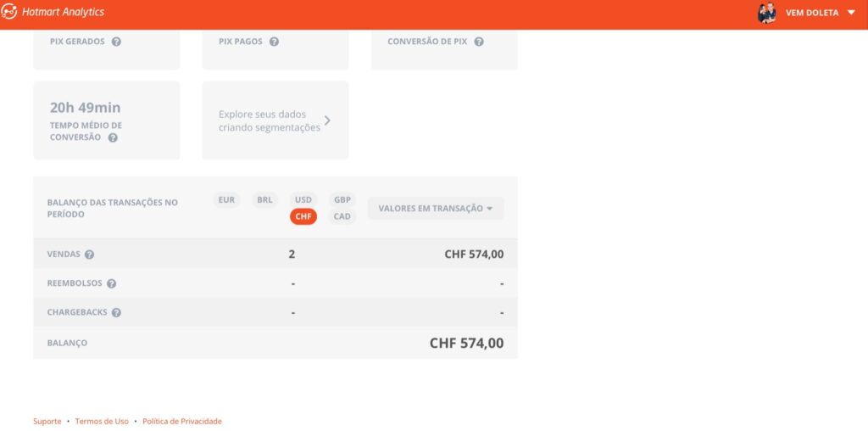
Task: Click the user profile avatar picture
Action: (x=767, y=13)
